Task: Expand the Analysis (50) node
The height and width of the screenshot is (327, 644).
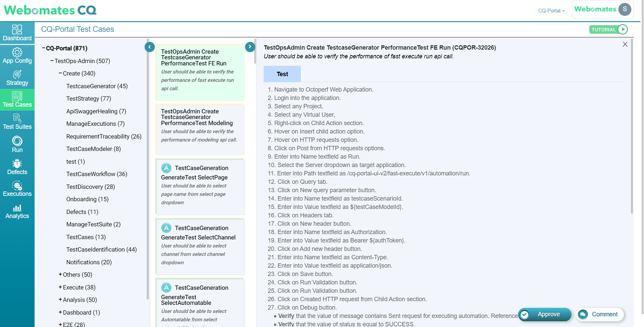Action: (x=60, y=299)
